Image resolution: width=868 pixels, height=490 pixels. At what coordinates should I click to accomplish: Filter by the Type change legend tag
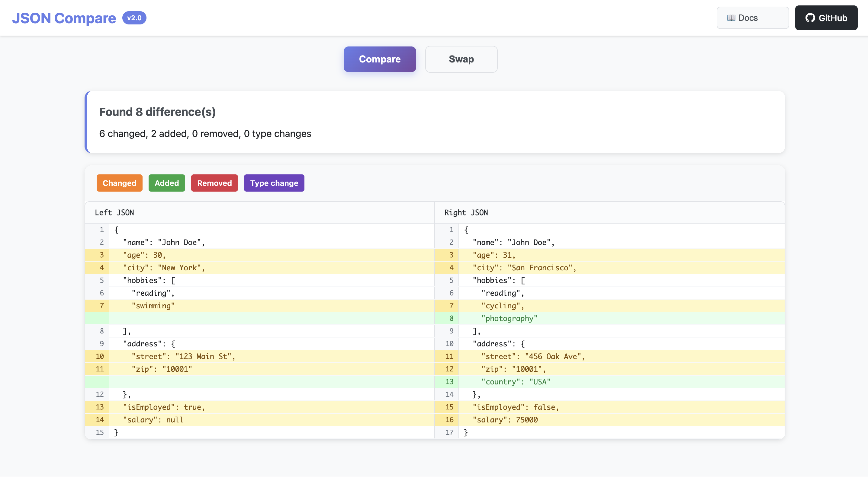click(274, 183)
